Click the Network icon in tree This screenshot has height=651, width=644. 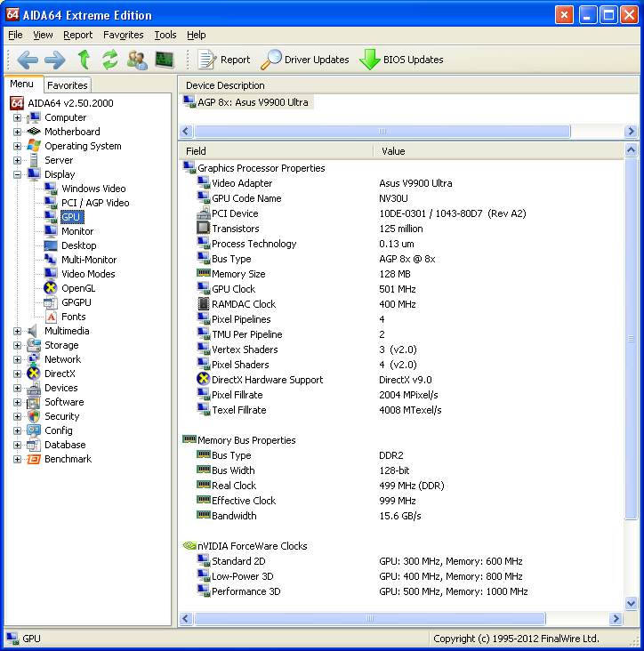(34, 359)
